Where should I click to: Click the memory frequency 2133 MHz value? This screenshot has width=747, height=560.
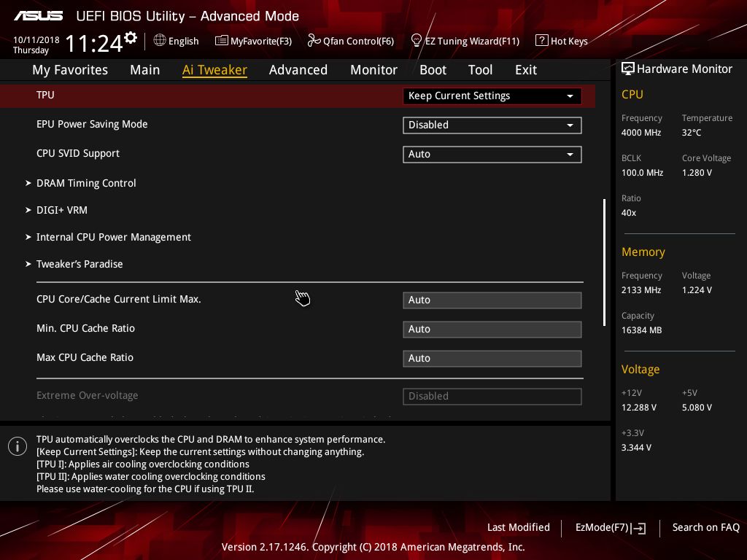(x=641, y=290)
